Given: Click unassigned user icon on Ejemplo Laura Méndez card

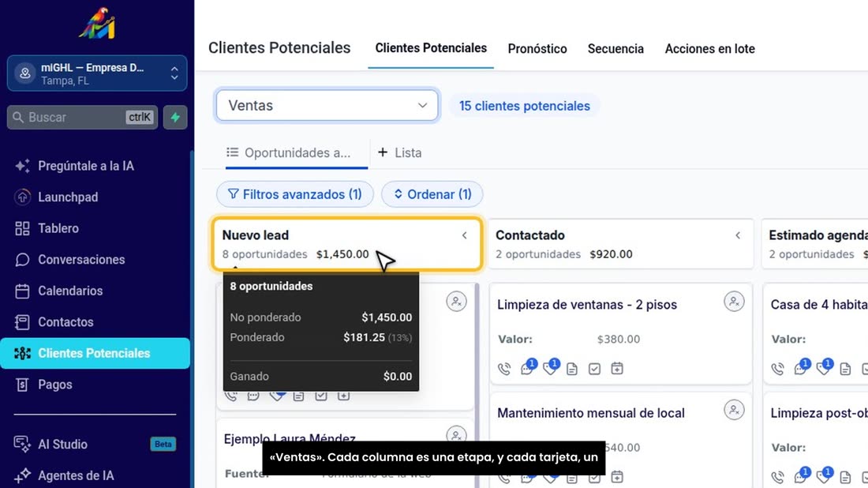Looking at the screenshot, I should coord(456,435).
